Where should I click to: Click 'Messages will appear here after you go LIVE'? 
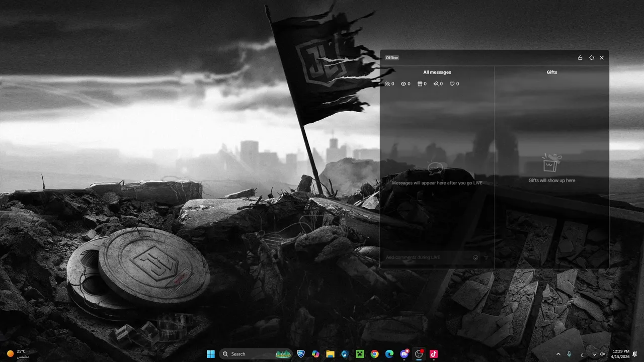(x=437, y=183)
